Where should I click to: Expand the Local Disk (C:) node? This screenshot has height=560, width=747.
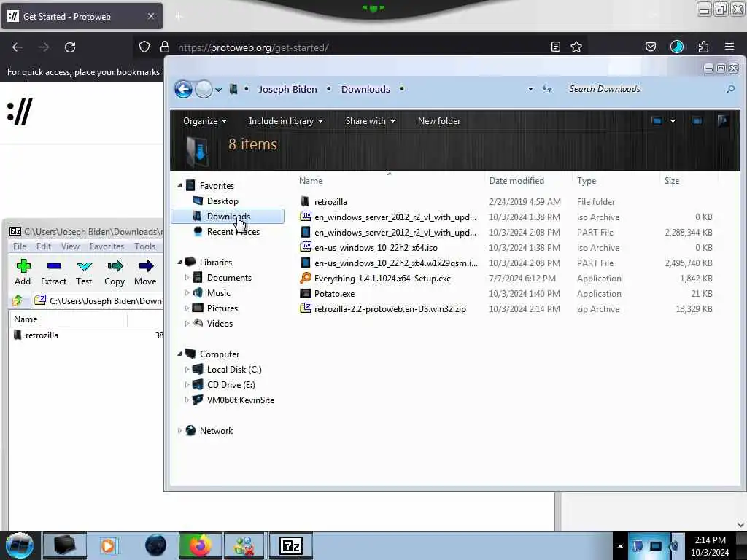tap(187, 369)
